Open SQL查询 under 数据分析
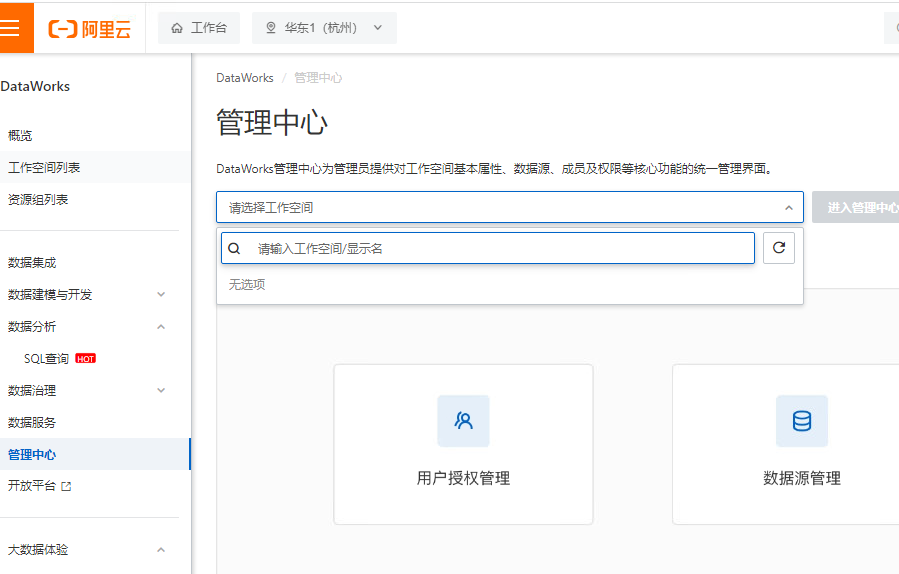The image size is (899, 574). [x=46, y=359]
